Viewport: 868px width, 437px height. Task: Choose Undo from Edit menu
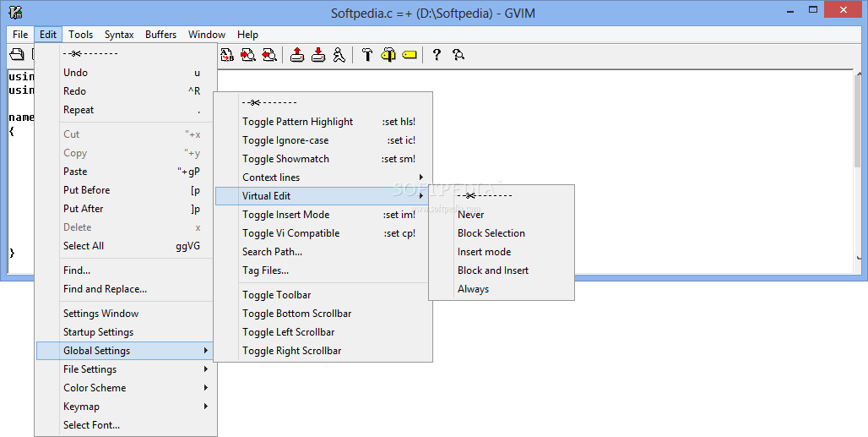(x=126, y=73)
